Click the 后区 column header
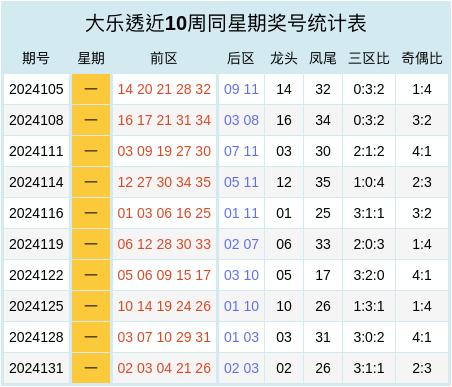 coord(241,58)
